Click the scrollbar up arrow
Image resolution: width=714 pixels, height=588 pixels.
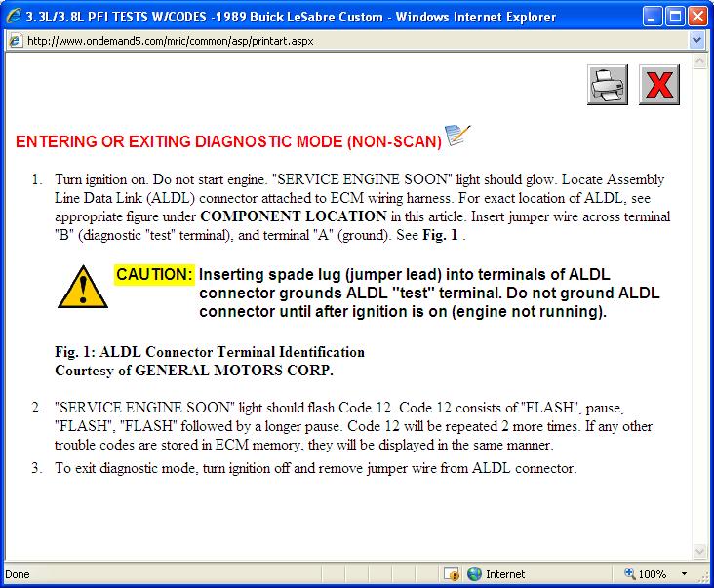point(699,60)
